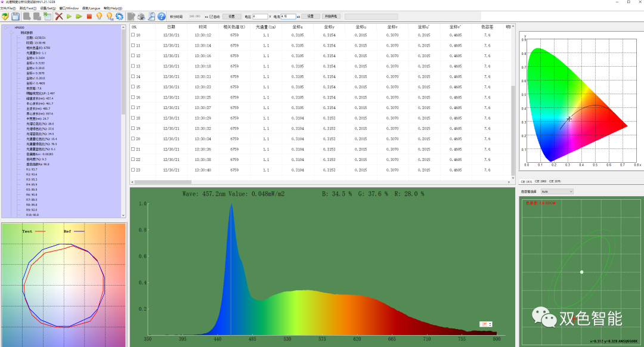Check the row 10 checkbox in table
Image resolution: width=644 pixels, height=347 pixels.
tap(133, 35)
